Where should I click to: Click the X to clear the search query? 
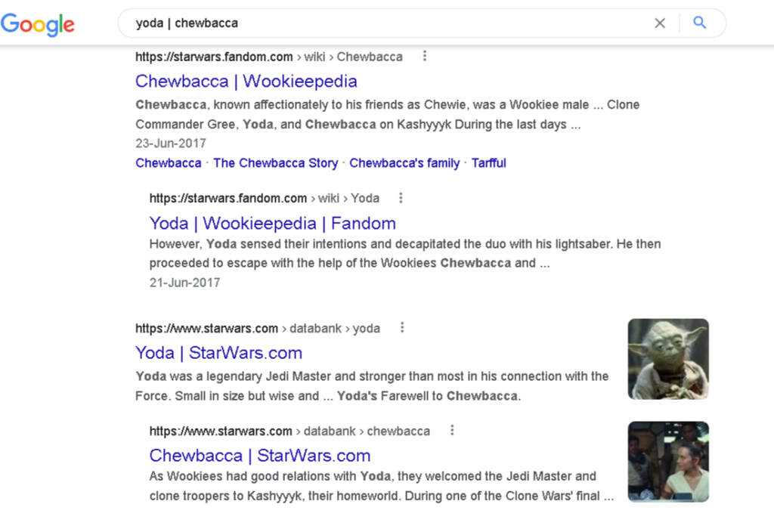tap(660, 23)
